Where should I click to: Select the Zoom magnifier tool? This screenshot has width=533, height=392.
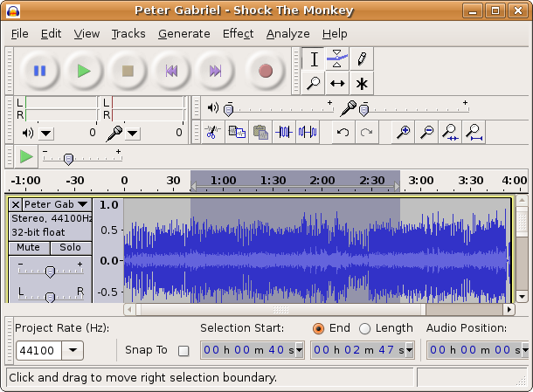tap(314, 83)
